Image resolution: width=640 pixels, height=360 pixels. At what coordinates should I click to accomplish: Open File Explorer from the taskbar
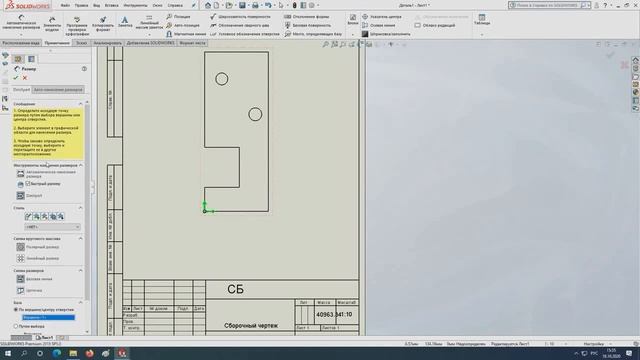point(73,353)
